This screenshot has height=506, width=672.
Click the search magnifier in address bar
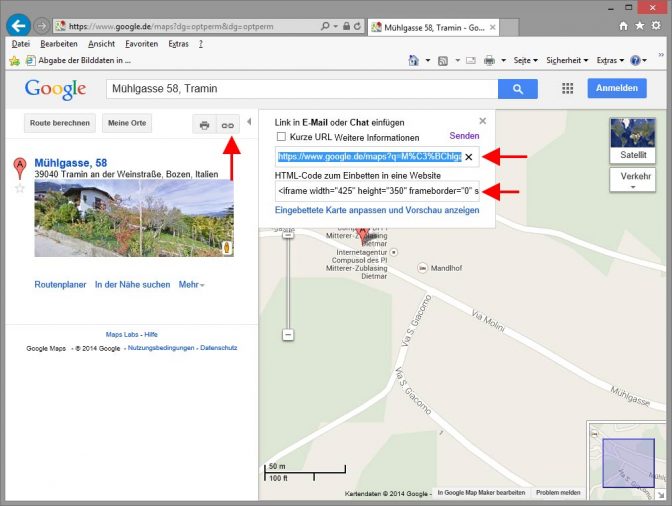tap(325, 26)
